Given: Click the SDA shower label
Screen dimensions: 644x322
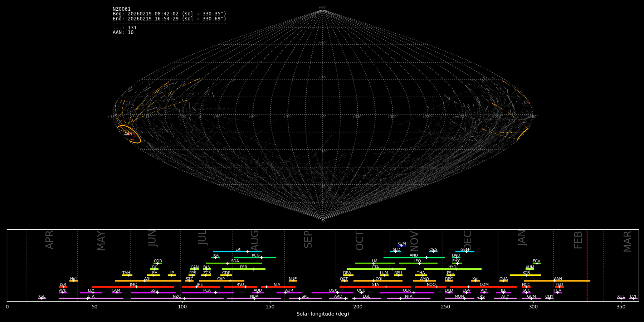Looking at the screenshot, I should point(235,261).
